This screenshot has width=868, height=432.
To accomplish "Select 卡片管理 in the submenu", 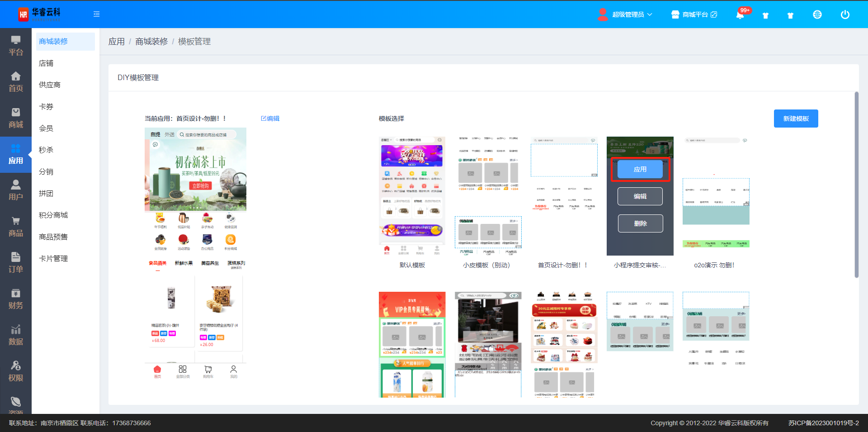I will point(53,258).
